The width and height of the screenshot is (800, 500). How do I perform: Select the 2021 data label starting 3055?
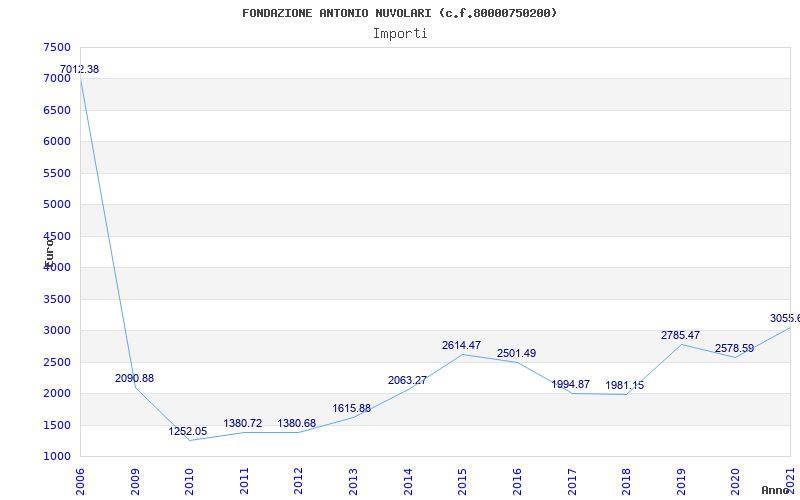pyautogui.click(x=785, y=319)
